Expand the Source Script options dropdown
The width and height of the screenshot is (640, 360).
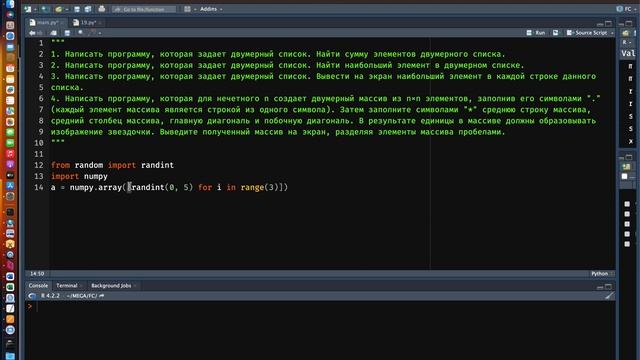[612, 33]
